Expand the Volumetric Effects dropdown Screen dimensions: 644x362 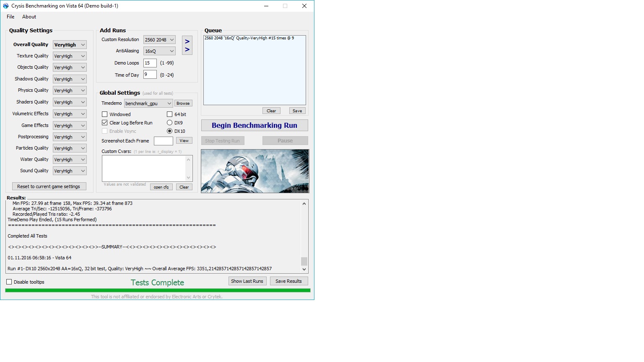coord(70,114)
